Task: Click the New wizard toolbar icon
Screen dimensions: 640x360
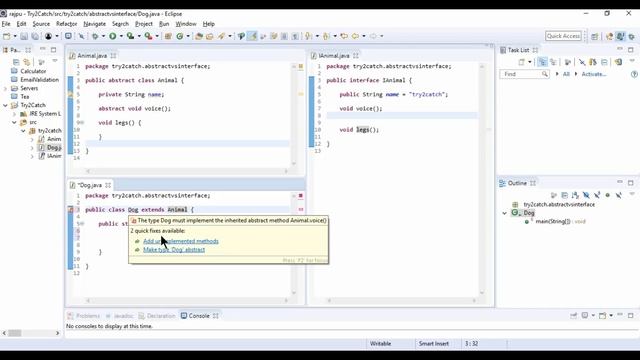Action: [7, 36]
